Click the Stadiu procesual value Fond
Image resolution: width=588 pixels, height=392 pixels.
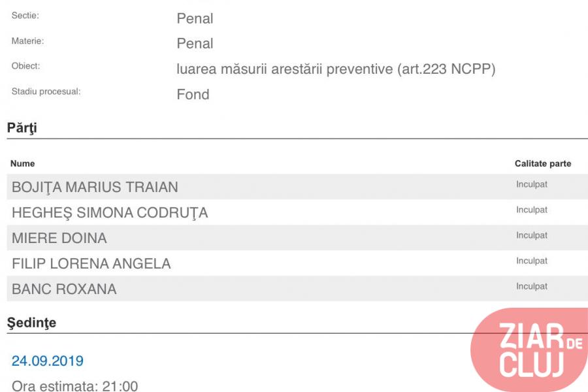(x=193, y=94)
